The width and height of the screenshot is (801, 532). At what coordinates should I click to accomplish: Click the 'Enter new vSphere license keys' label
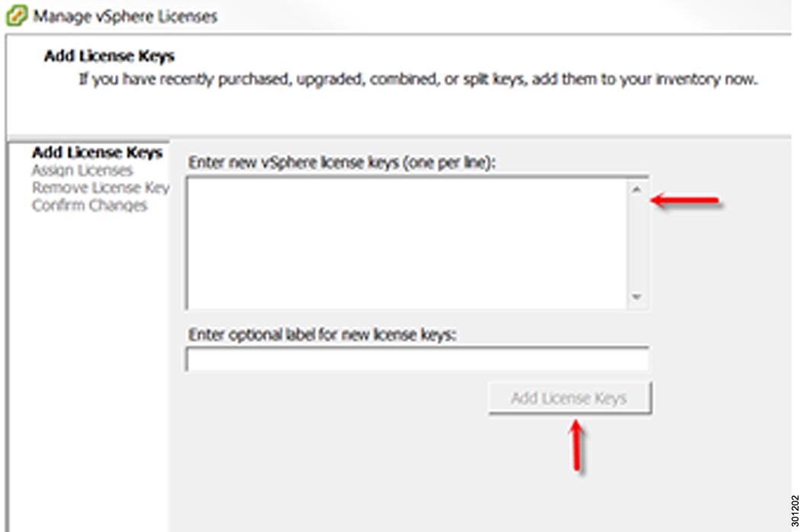[342, 163]
